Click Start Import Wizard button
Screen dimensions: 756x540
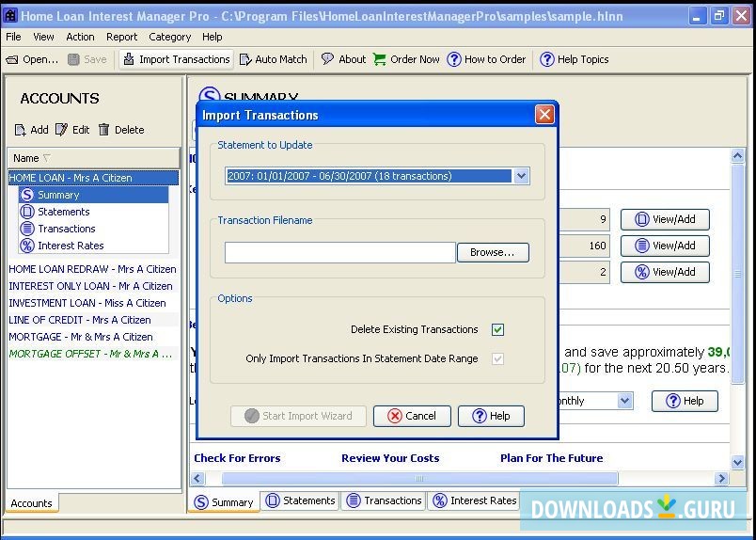298,416
